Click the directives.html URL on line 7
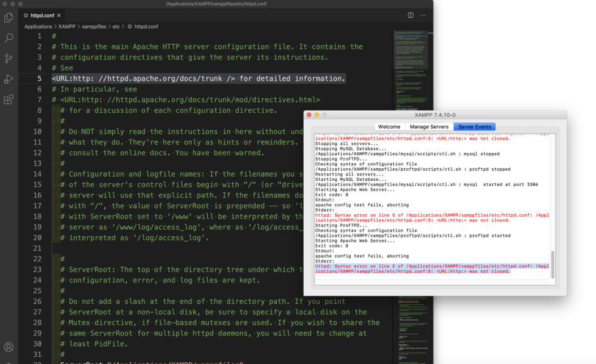This screenshot has width=596, height=364. (190, 100)
